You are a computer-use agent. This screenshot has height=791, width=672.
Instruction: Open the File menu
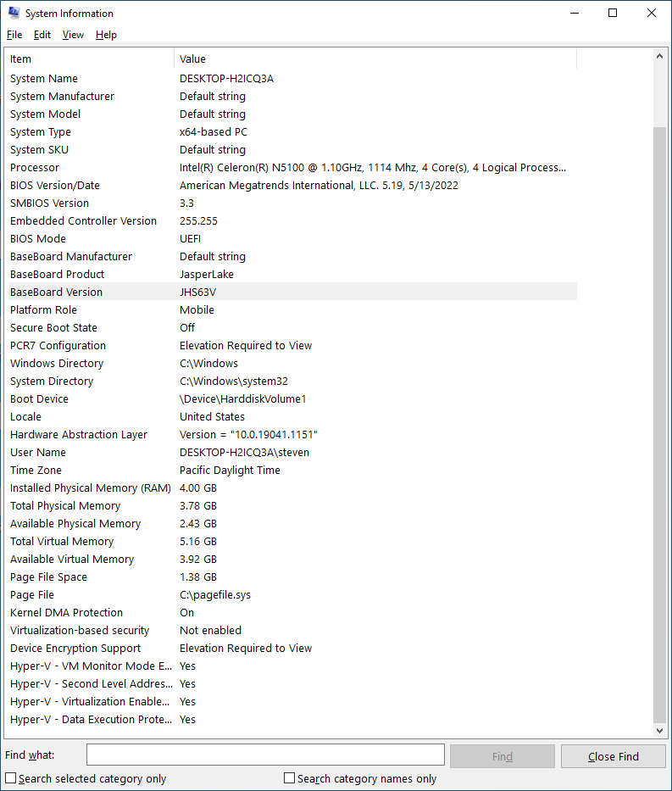coord(14,35)
